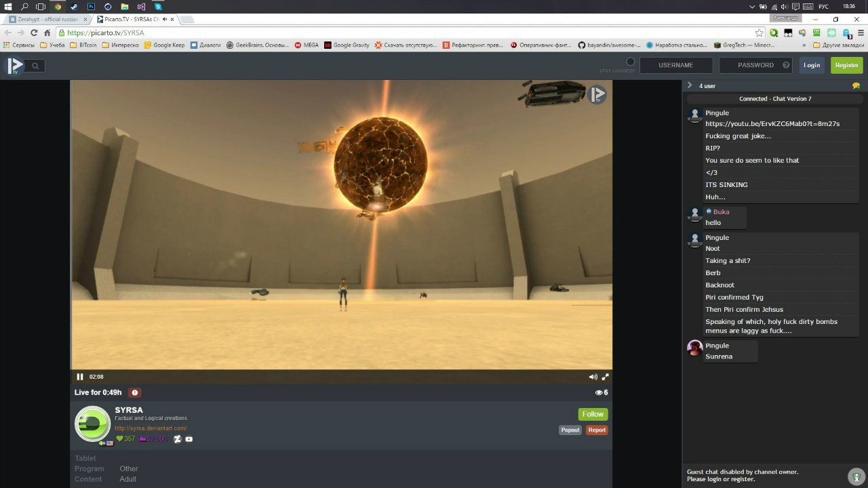
Task: Report the SYRSA channel
Action: tap(597, 430)
